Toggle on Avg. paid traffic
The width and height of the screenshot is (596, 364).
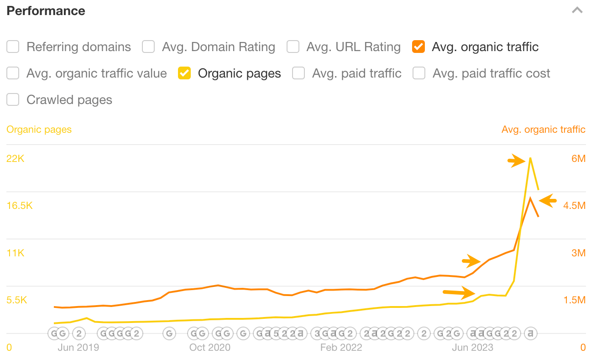tap(298, 73)
